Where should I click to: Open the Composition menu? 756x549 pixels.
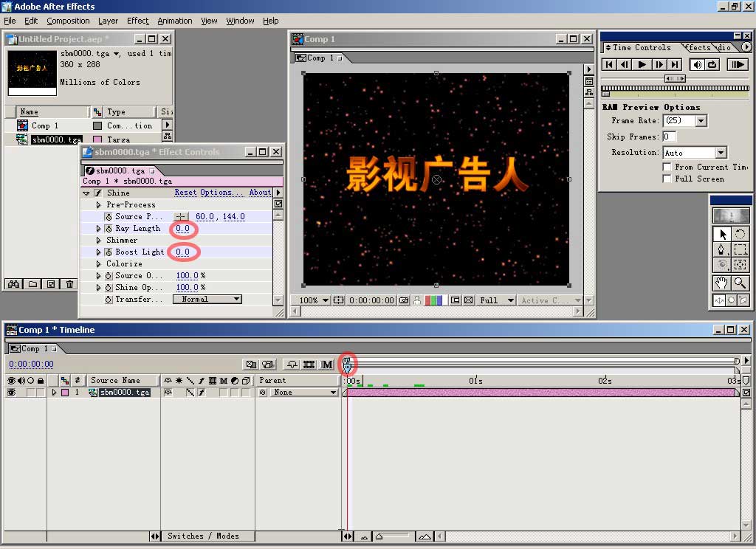(x=68, y=21)
